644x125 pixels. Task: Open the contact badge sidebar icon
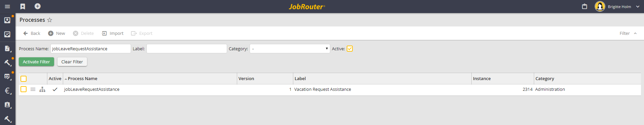7,105
